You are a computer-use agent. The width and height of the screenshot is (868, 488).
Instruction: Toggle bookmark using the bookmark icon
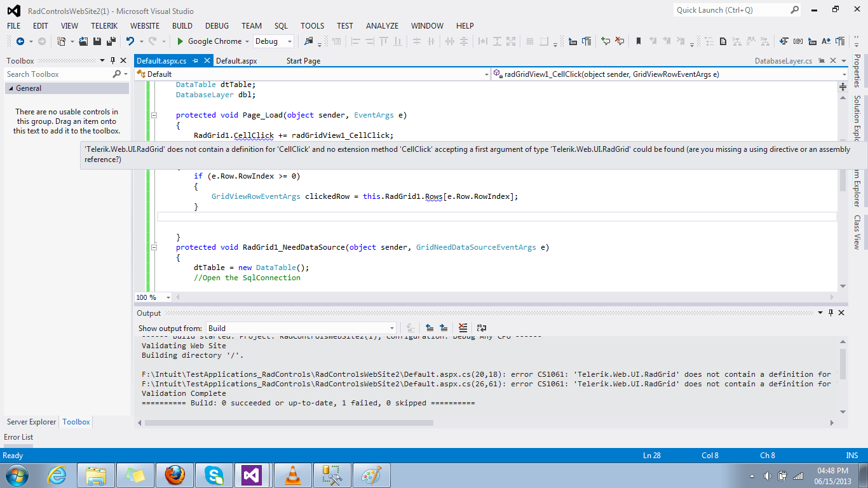click(639, 41)
